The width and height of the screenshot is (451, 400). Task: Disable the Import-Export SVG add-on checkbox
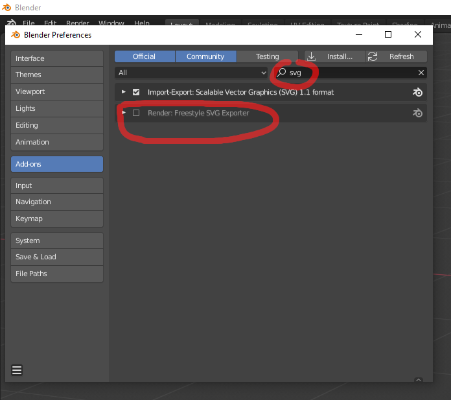[136, 92]
